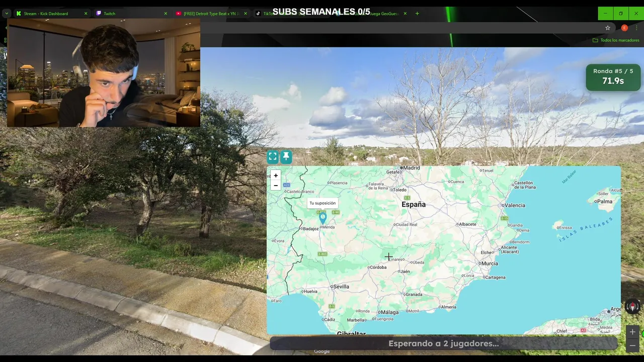The image size is (644, 362).
Task: Switch to Detroit Type Beat YouTube tab
Action: coord(210,14)
